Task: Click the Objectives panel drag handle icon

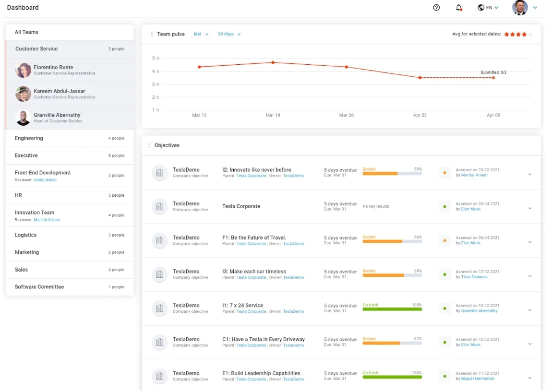Action: click(x=149, y=145)
